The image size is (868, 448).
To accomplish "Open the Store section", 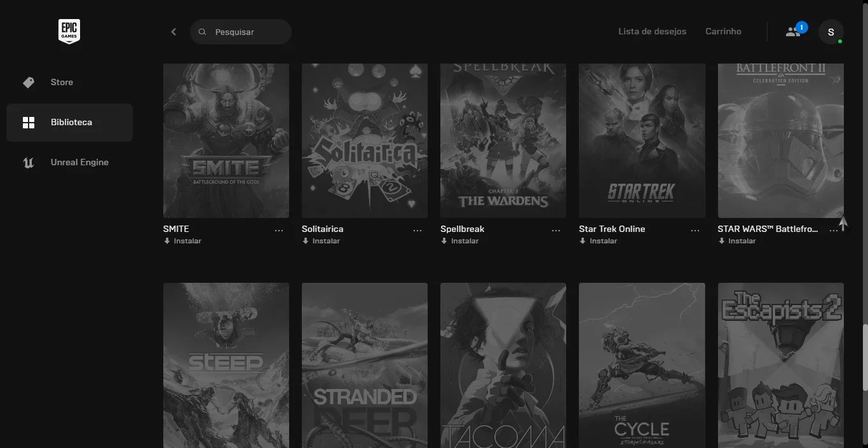I will tap(69, 83).
